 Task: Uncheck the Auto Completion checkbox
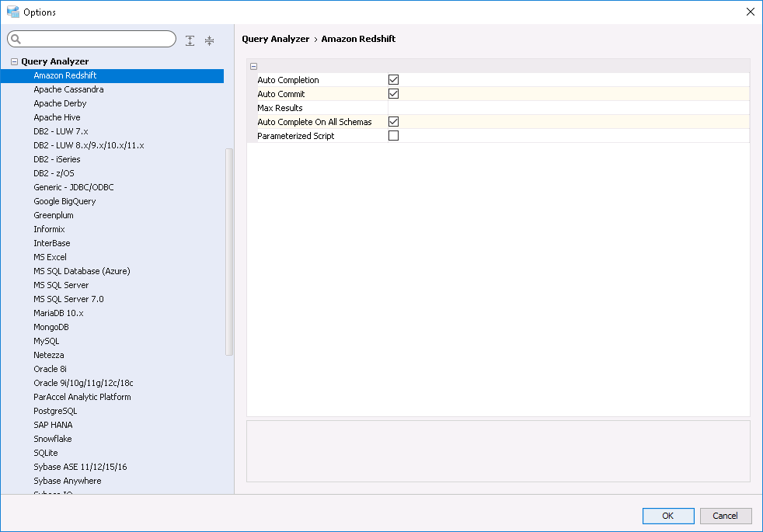pyautogui.click(x=393, y=80)
